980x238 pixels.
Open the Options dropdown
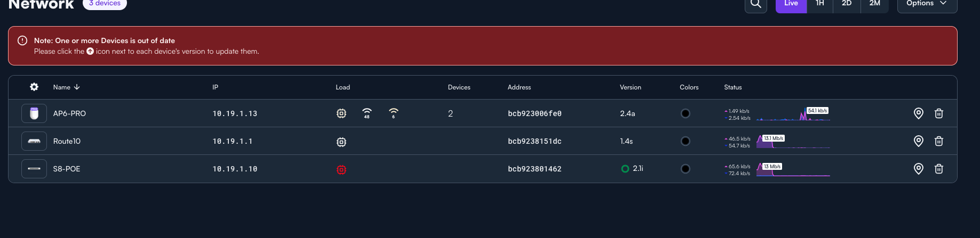coord(927,4)
